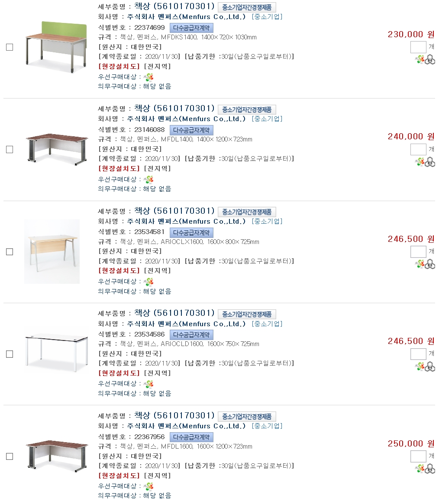Click flower icon beside honeycomb for 250,000 원 desk

[x=420, y=469]
